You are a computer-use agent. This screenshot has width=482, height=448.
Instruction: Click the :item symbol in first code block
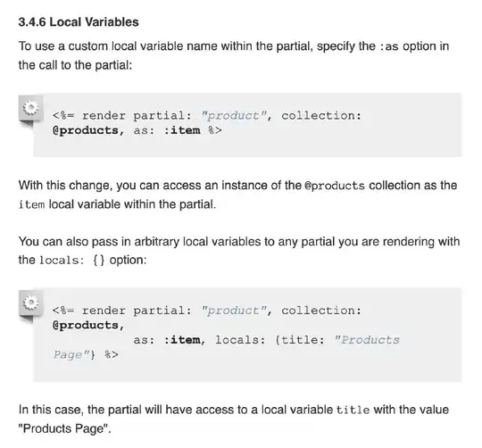[x=182, y=130]
